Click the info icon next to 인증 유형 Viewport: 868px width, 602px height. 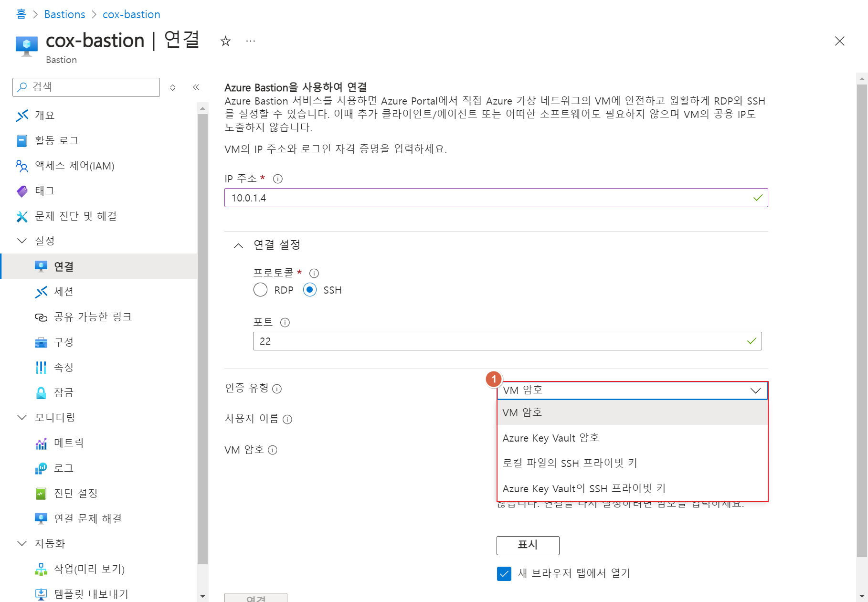point(277,389)
